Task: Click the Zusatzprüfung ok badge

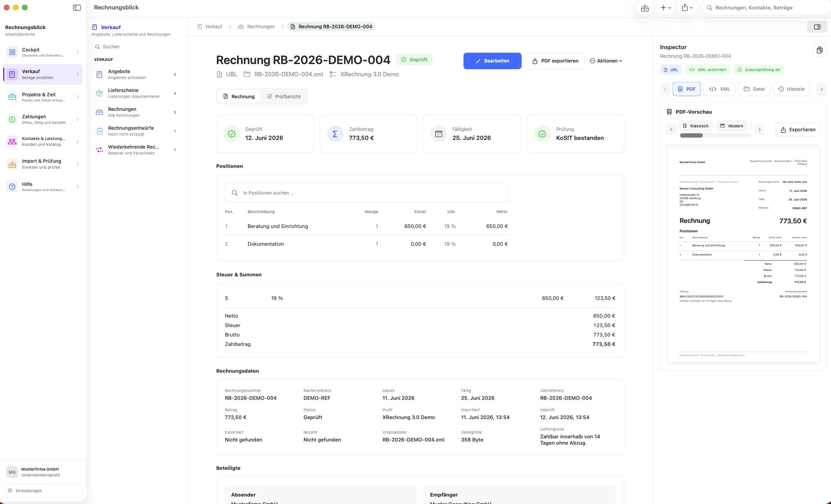Action: coord(758,70)
